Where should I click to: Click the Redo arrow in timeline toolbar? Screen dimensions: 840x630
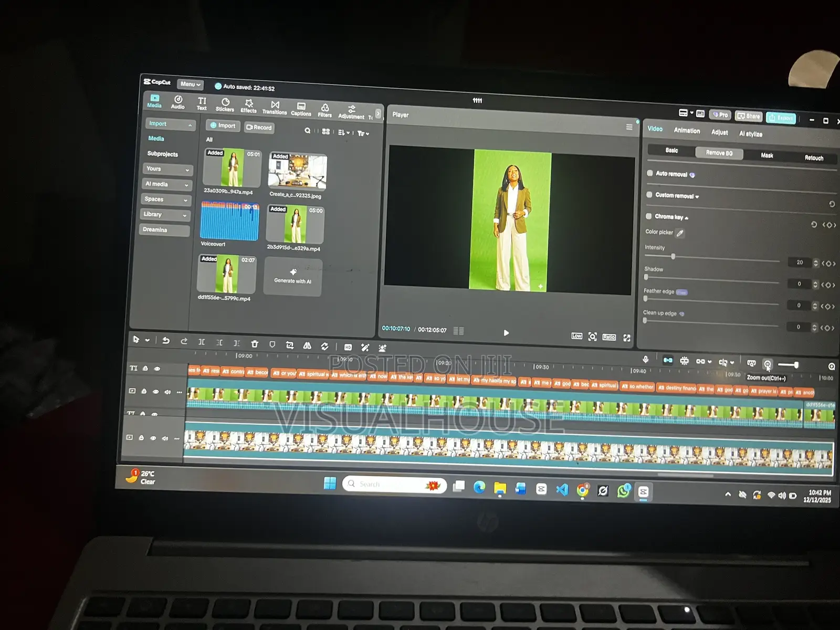(x=184, y=341)
